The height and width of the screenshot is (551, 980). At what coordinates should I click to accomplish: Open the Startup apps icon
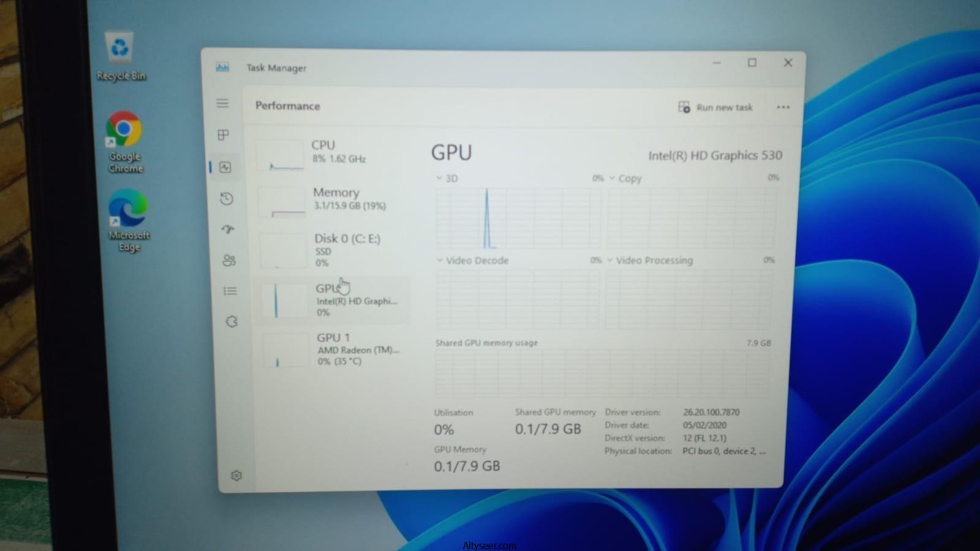click(x=228, y=230)
